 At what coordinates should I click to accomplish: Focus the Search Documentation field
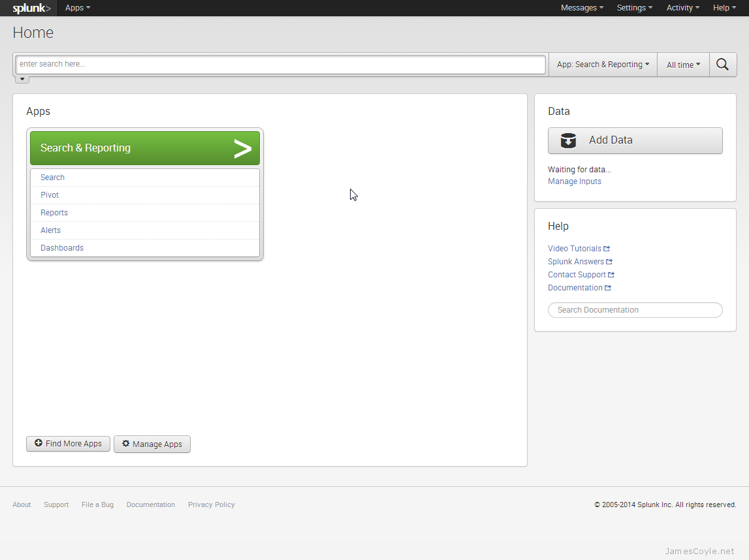pos(635,310)
